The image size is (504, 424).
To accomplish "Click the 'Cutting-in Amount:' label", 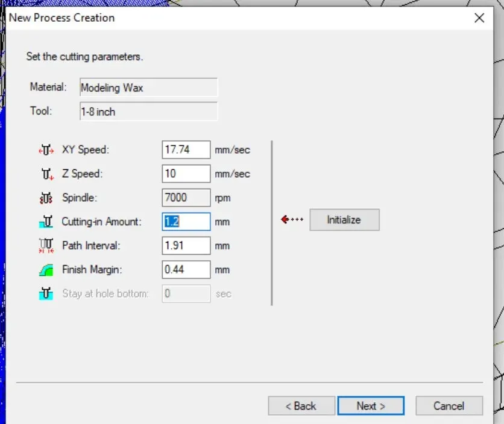I will pos(101,222).
